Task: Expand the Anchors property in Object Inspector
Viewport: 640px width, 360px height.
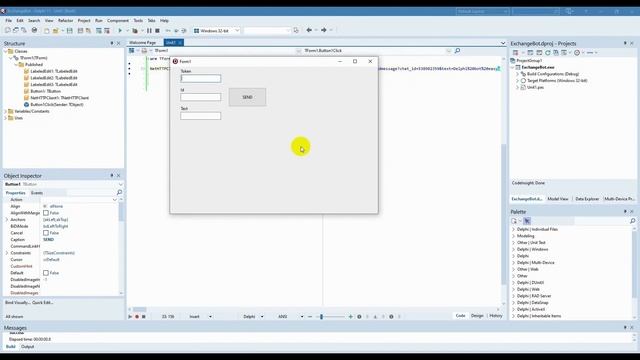Action: pyautogui.click(x=7, y=220)
